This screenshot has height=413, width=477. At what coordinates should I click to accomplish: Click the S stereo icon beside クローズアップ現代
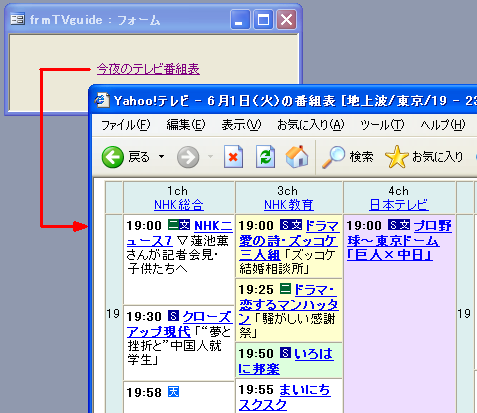[173, 316]
